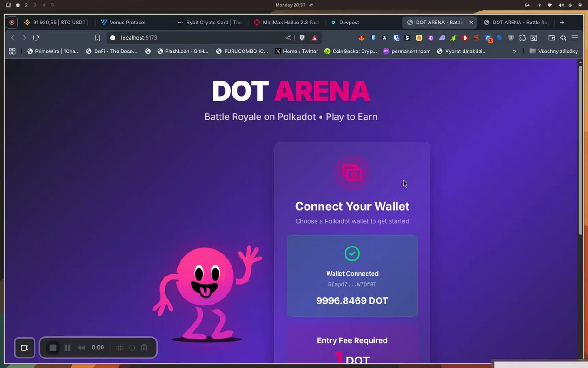Screen dimensions: 588x368
Task: Go forward in browser history
Action: pyautogui.click(x=24, y=38)
